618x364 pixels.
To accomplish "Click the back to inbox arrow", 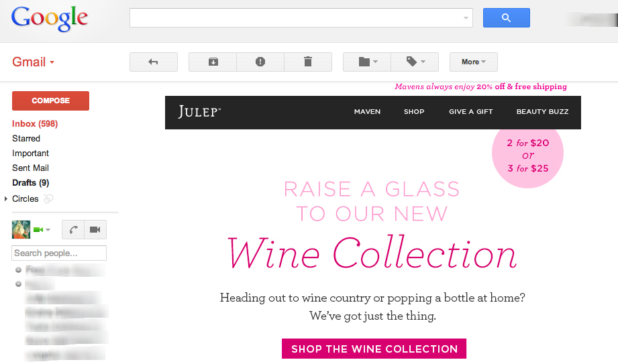I will tap(153, 62).
